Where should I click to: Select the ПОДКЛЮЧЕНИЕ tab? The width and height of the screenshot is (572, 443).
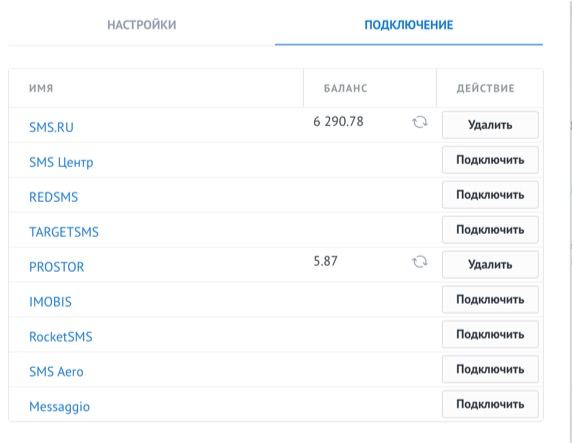point(409,25)
